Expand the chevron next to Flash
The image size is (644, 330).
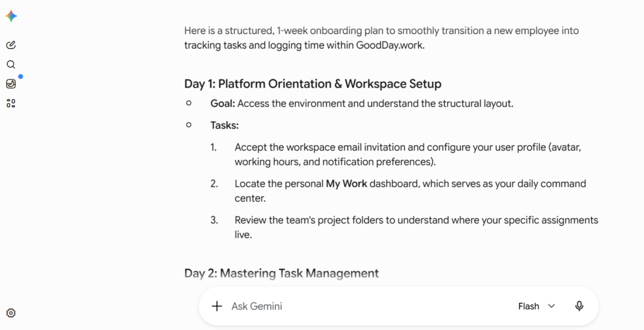click(x=552, y=306)
